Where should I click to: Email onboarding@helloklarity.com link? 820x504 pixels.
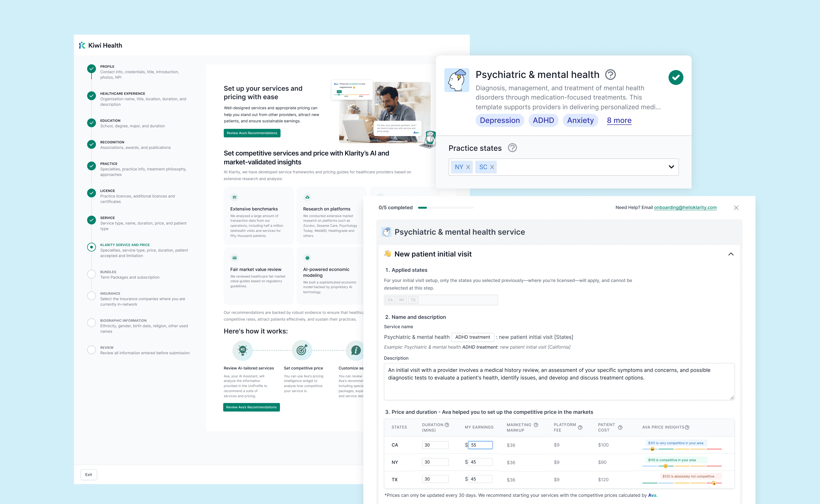coord(685,207)
